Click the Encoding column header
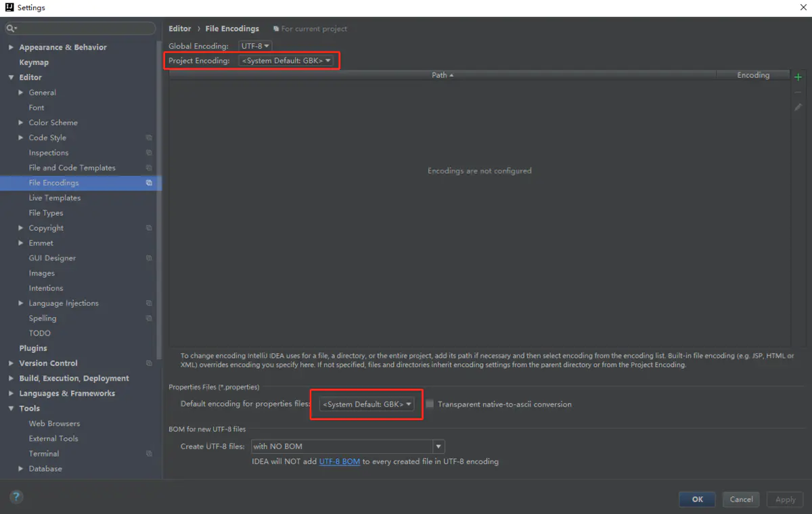This screenshot has width=812, height=514. [x=753, y=75]
